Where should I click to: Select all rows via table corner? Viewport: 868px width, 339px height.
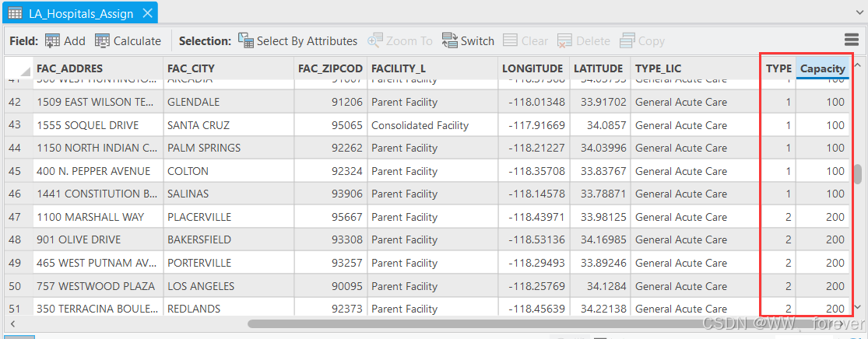point(18,68)
